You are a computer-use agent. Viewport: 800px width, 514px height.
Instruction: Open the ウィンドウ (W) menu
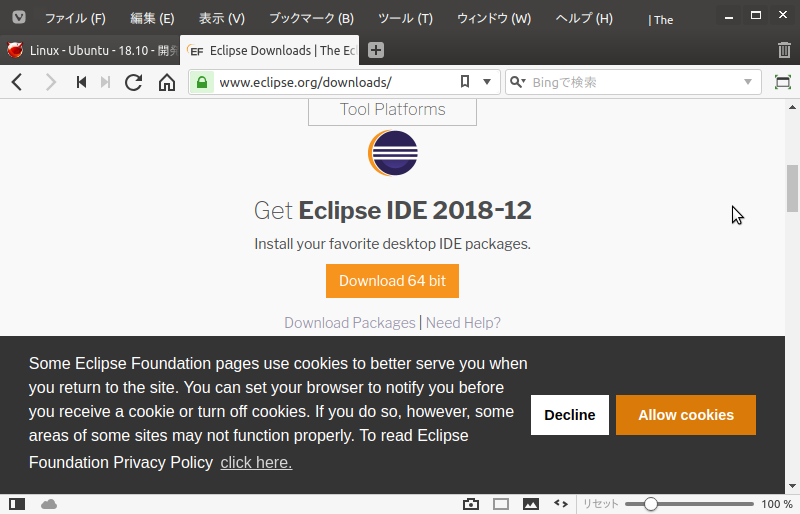click(494, 19)
